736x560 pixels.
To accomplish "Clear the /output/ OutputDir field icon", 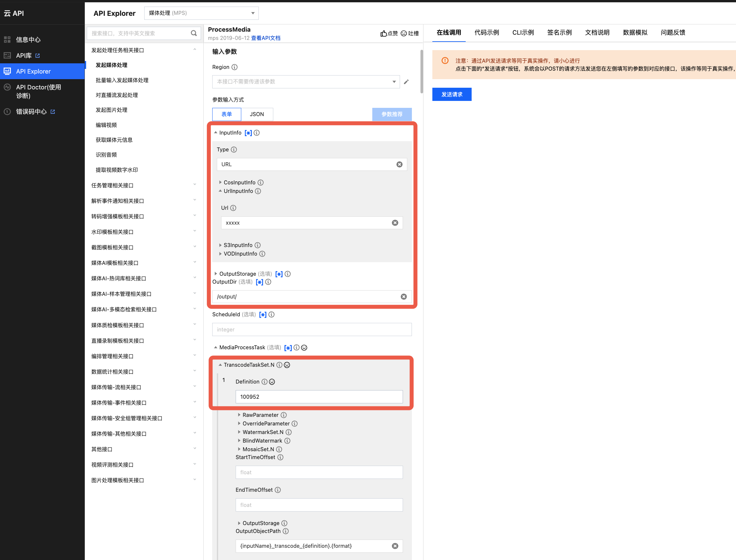I will pyautogui.click(x=404, y=296).
